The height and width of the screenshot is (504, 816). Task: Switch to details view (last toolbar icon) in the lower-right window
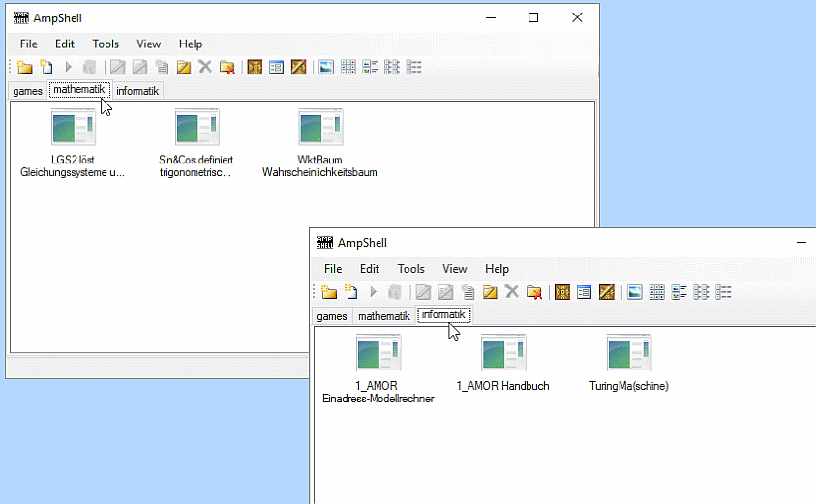[x=723, y=292]
